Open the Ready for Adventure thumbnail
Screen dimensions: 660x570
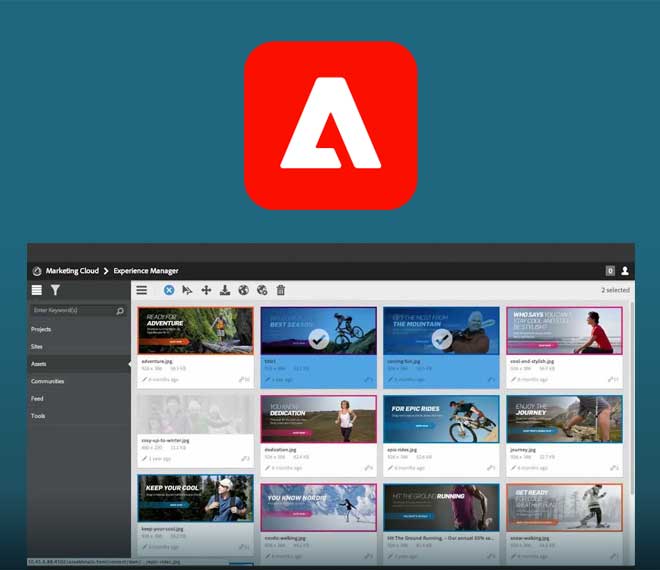195,330
